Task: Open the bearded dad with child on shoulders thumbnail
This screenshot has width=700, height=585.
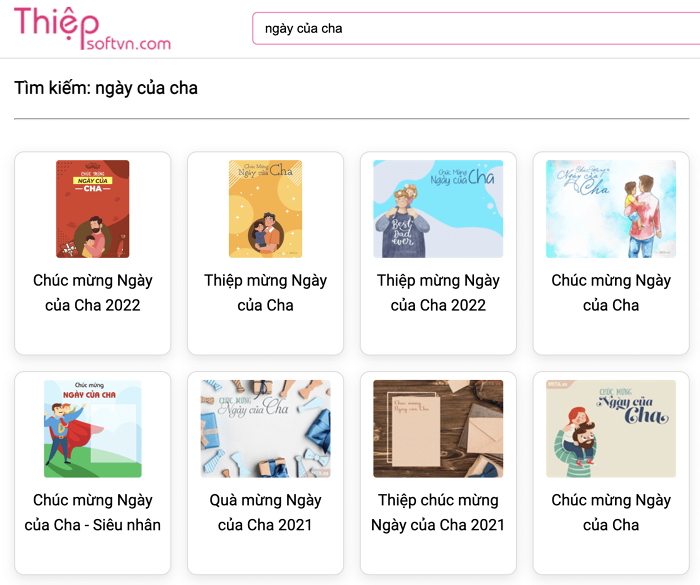Action: 611,429
